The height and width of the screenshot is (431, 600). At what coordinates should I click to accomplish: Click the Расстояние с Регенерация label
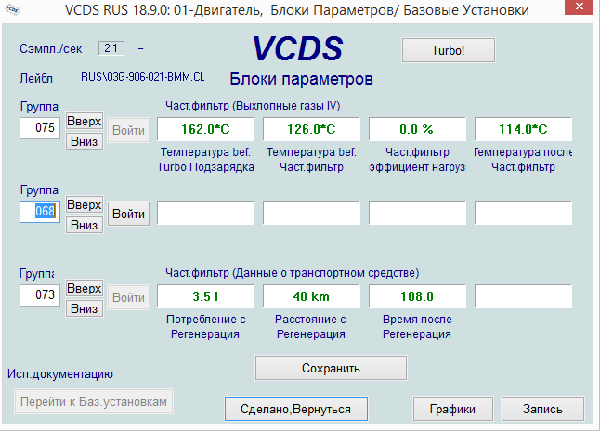click(311, 327)
